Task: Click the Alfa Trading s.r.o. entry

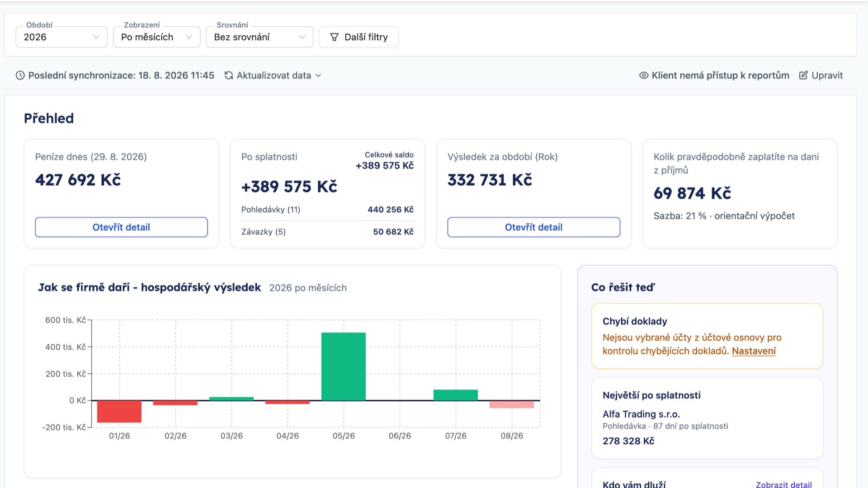Action: [x=641, y=414]
